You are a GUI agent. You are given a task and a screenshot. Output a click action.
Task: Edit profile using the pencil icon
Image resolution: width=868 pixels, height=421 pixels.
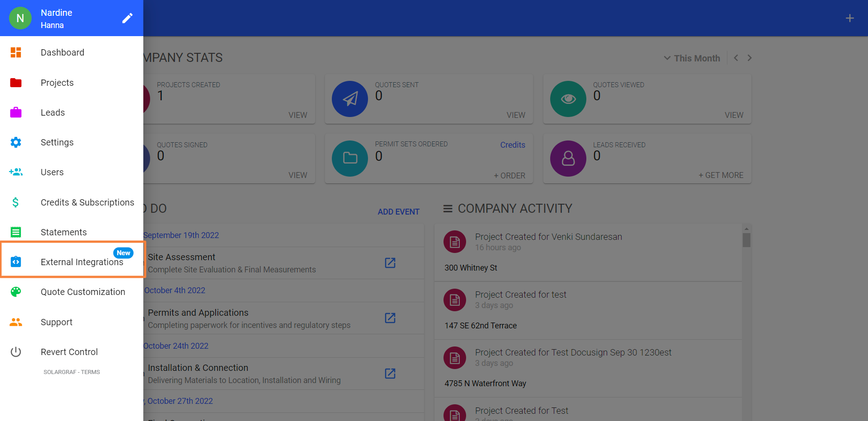(127, 18)
